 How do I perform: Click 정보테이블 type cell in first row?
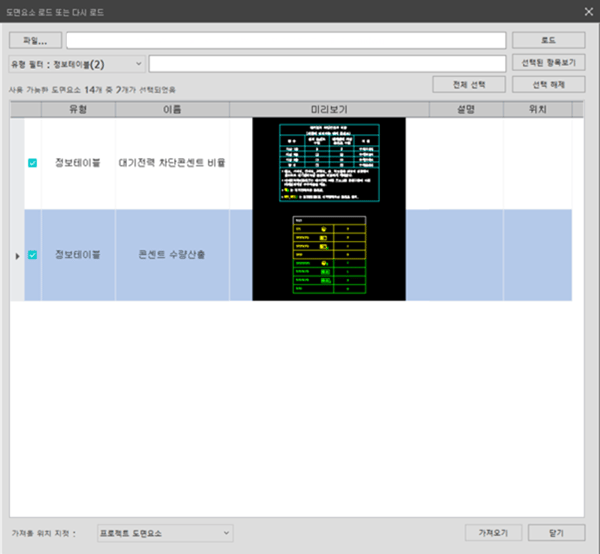(78, 163)
